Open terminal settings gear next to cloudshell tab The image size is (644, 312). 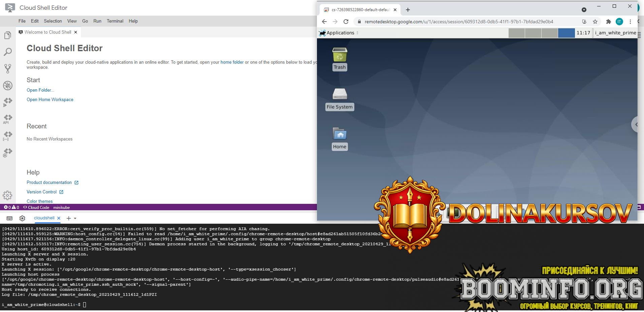click(22, 218)
